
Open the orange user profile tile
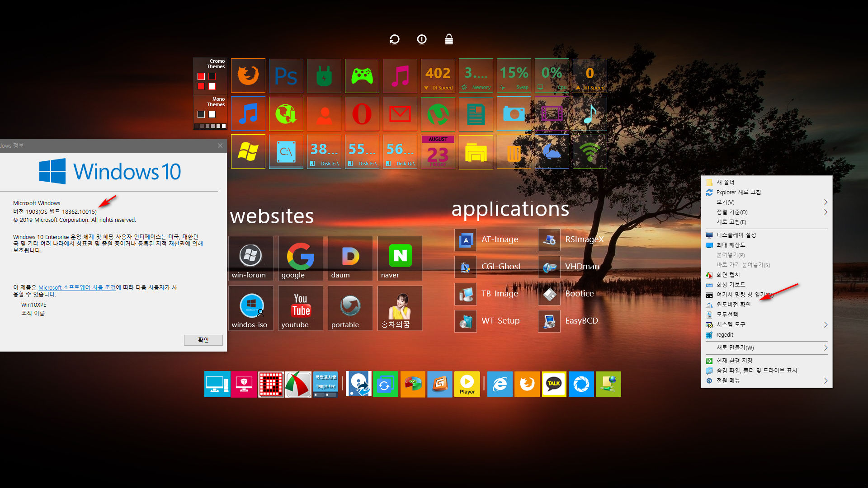coord(324,113)
